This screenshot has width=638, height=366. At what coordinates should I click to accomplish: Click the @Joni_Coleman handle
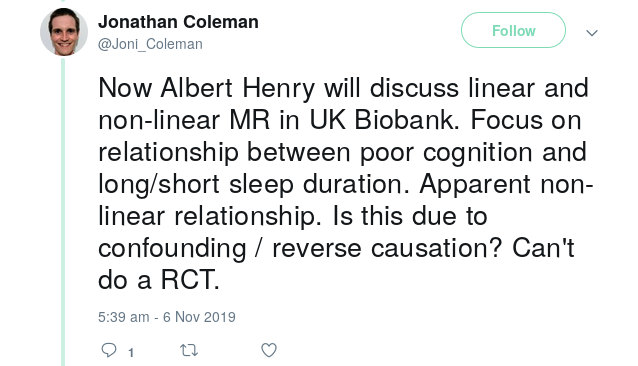150,44
